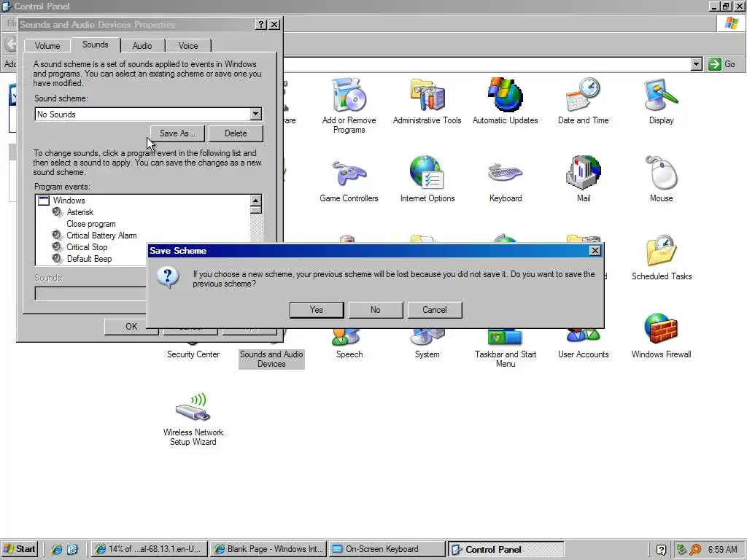
Task: Open Mouse control panel icon
Action: coord(661,174)
